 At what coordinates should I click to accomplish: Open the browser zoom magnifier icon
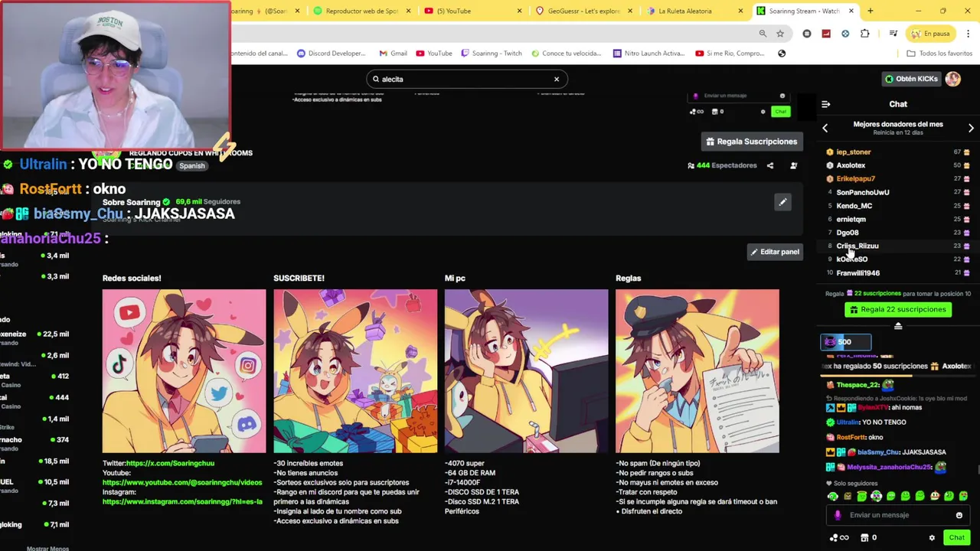pyautogui.click(x=763, y=34)
